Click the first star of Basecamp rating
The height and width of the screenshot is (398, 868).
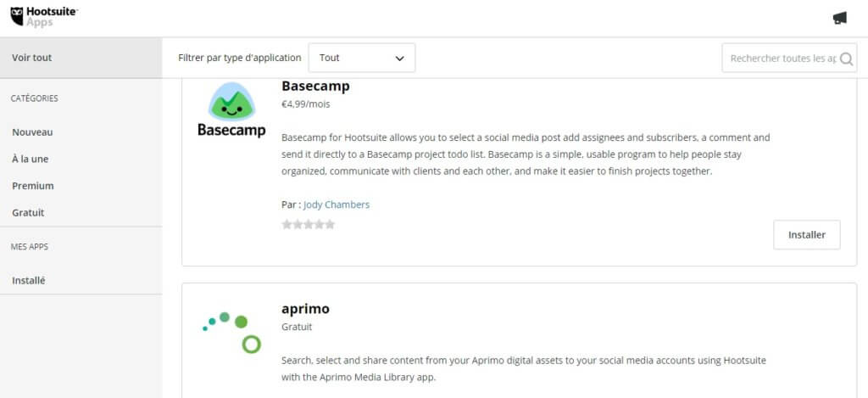click(x=287, y=225)
